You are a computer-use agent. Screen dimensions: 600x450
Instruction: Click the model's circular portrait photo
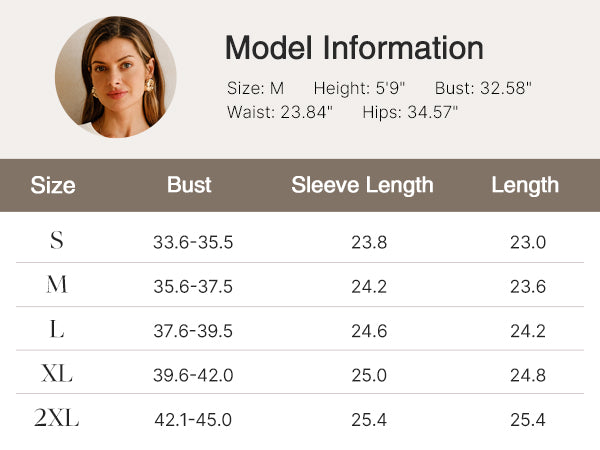pos(116,77)
